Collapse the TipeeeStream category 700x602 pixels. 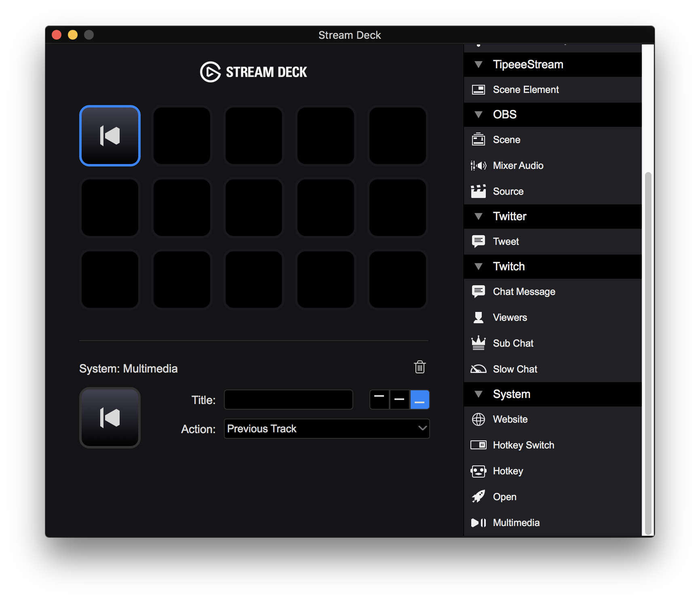[479, 65]
